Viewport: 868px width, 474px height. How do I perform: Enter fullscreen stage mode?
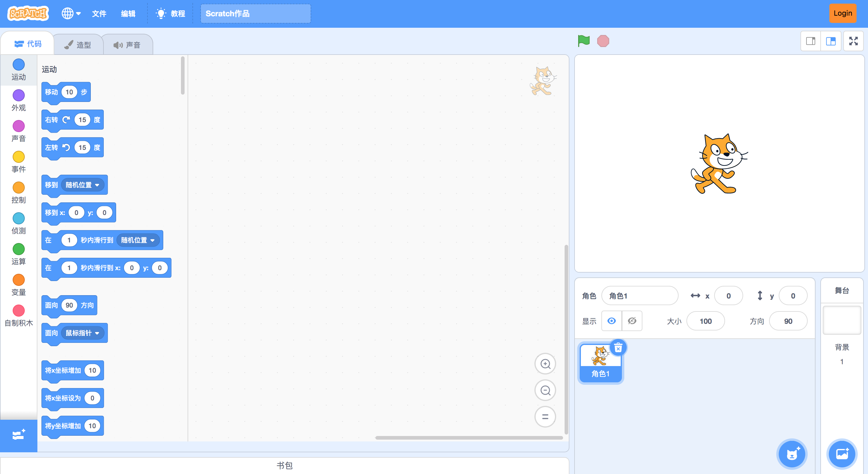point(854,41)
